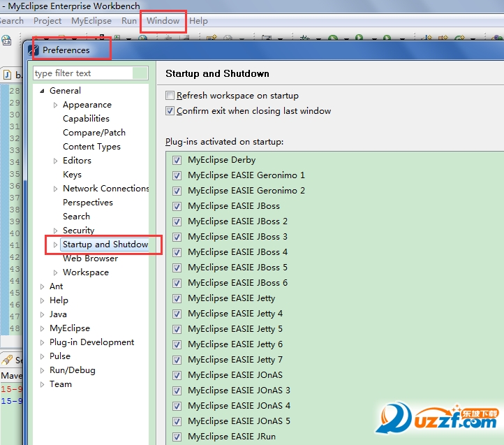Screen dimensions: 504x445
Task: Select Perspectives preferences page
Action: [88, 203]
